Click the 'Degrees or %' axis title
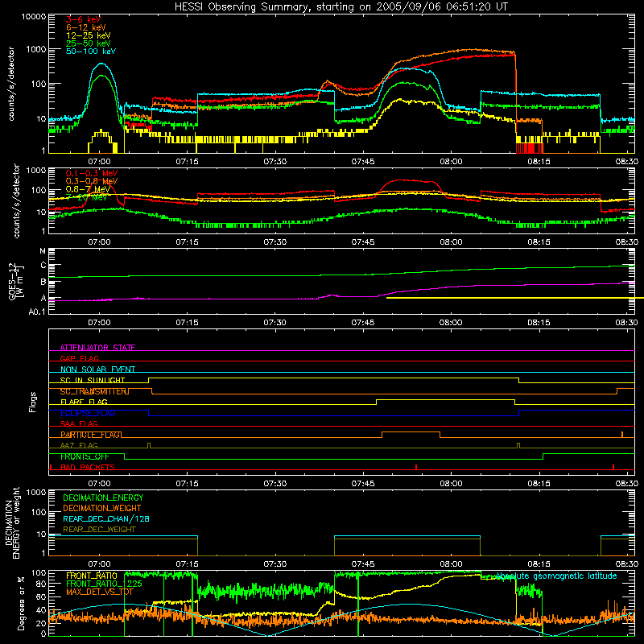The width and height of the screenshot is (644, 644). coord(21,603)
